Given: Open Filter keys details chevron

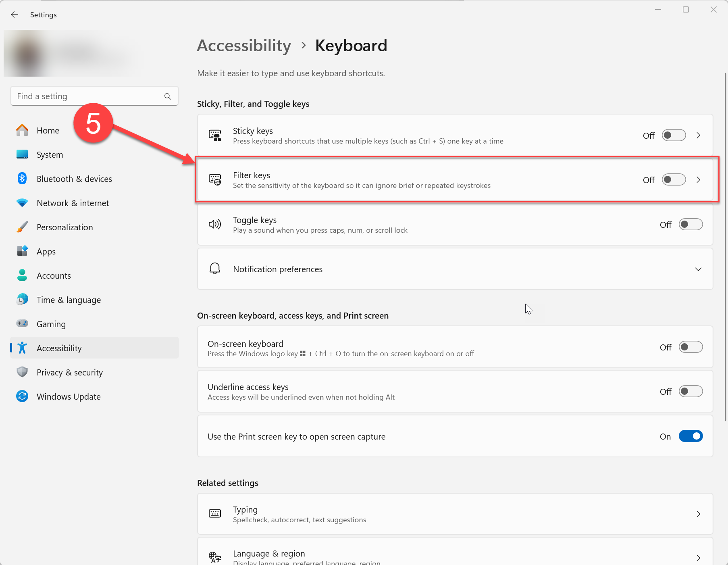Looking at the screenshot, I should pyautogui.click(x=699, y=180).
